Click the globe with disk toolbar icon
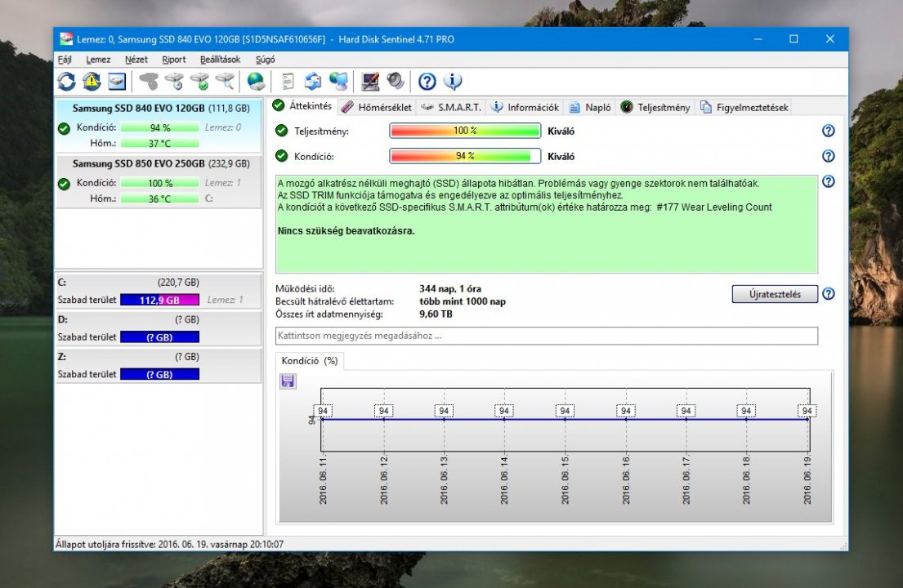 257,81
